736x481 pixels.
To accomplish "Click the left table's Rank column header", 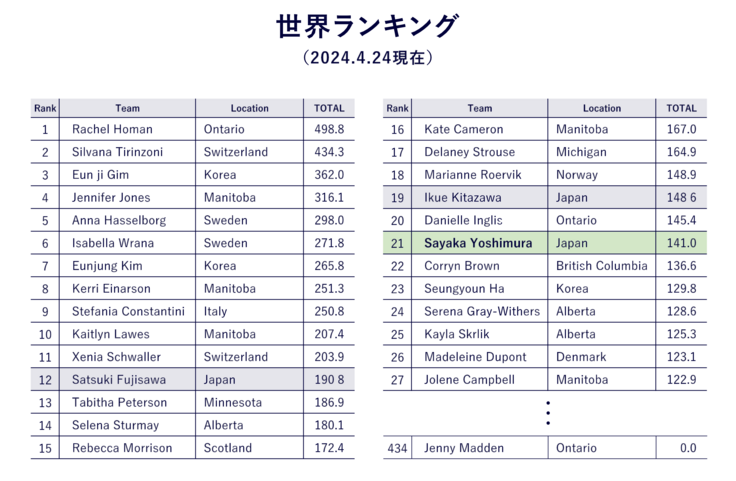I will coord(45,108).
